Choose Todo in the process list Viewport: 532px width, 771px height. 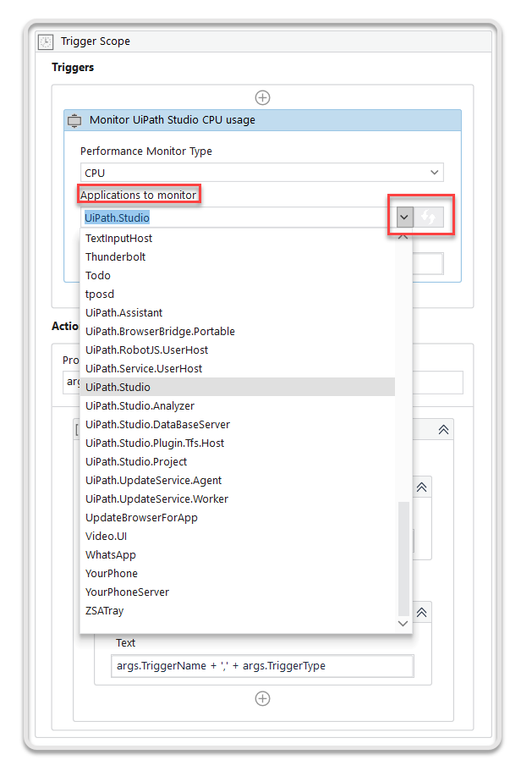point(238,276)
